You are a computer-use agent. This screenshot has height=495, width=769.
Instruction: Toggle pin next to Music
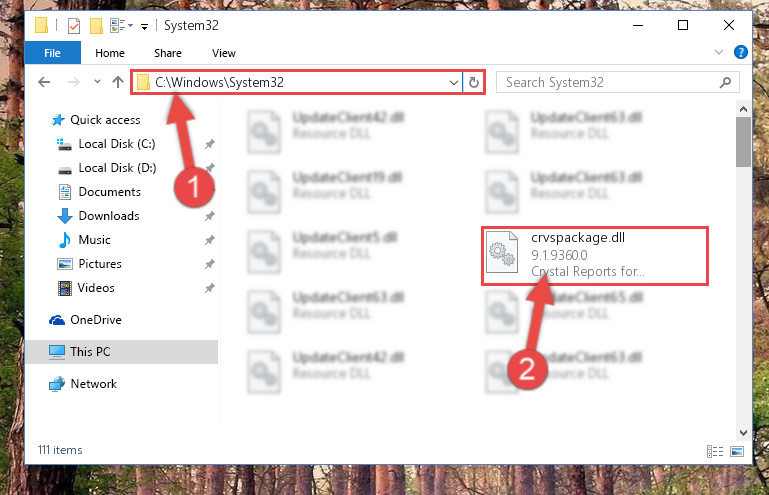pyautogui.click(x=209, y=240)
